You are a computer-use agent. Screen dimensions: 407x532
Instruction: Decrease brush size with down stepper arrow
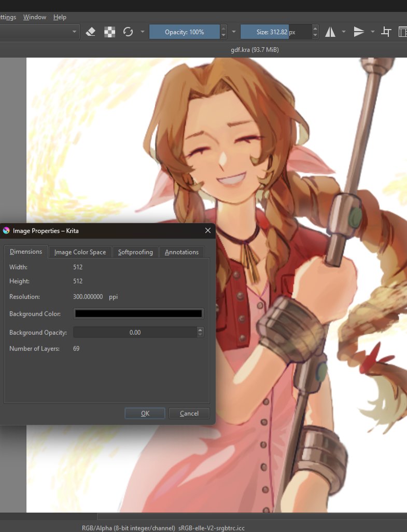click(315, 35)
